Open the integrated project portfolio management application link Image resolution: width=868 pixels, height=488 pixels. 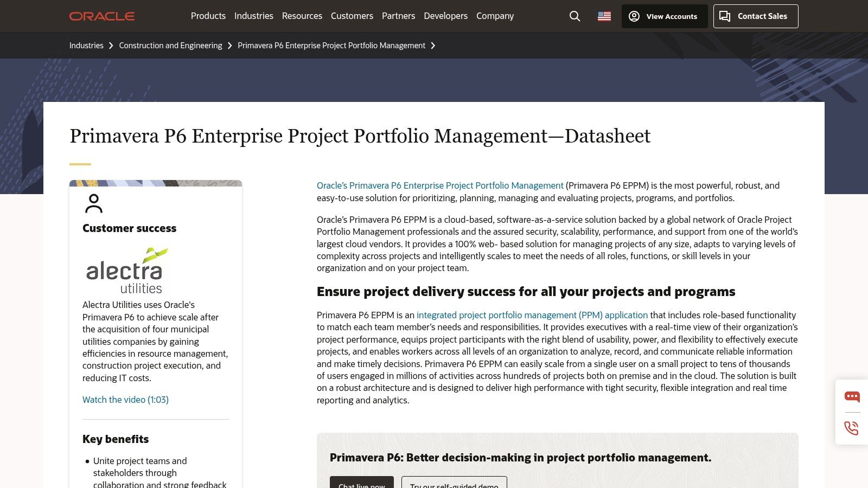tap(532, 315)
